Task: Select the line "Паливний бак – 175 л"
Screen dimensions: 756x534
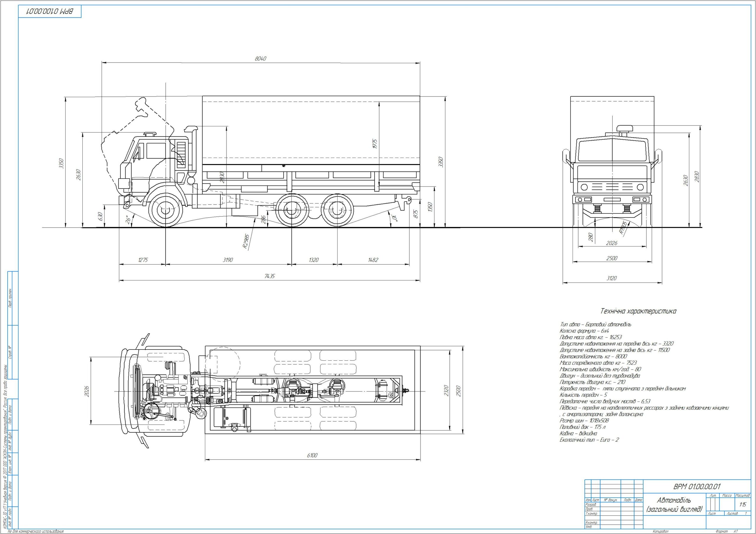Action: [583, 427]
